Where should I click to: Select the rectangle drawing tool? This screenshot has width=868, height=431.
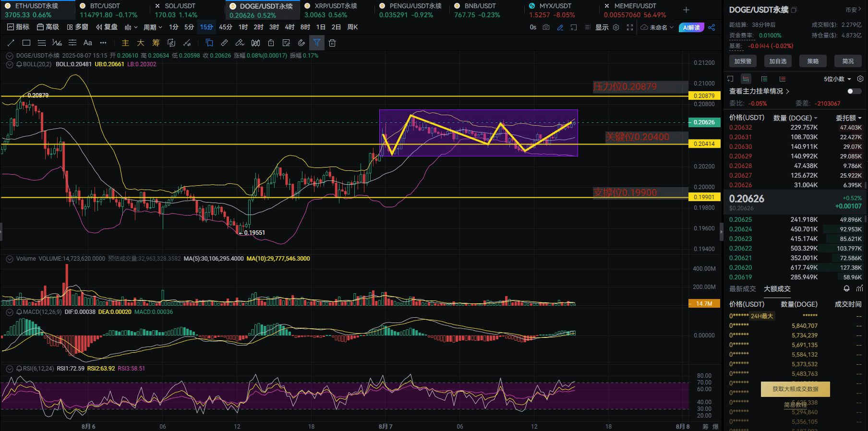[x=26, y=43]
